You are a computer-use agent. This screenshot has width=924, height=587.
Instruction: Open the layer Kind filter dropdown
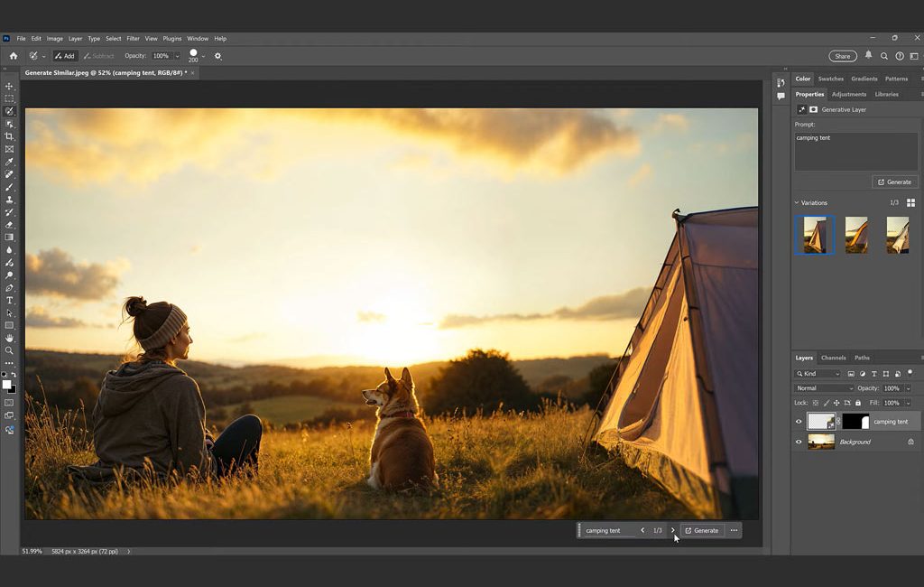pos(818,374)
